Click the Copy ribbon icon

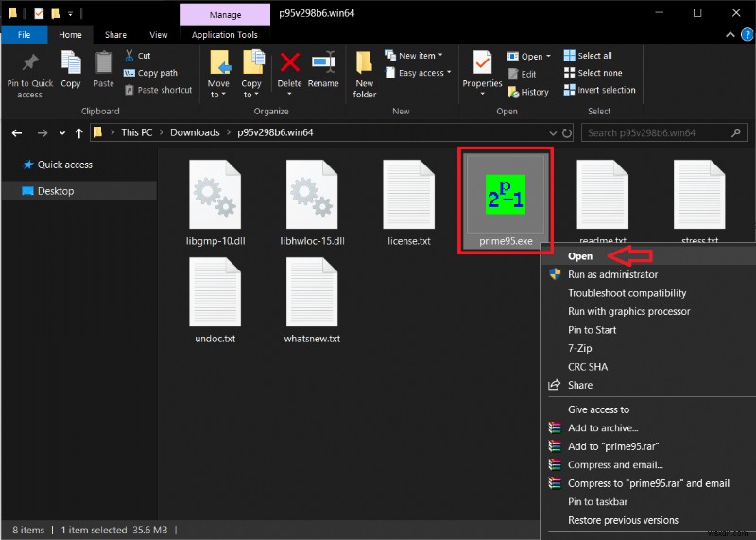[71, 62]
